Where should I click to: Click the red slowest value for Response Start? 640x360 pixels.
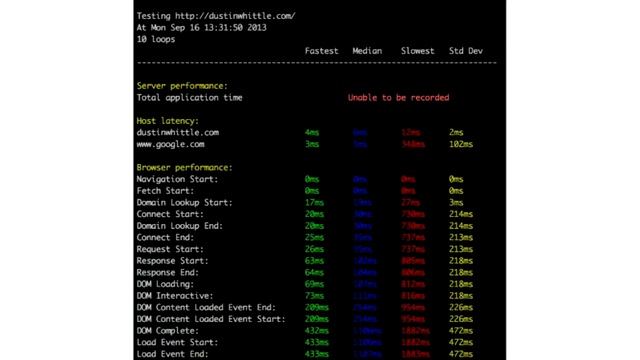(413, 261)
